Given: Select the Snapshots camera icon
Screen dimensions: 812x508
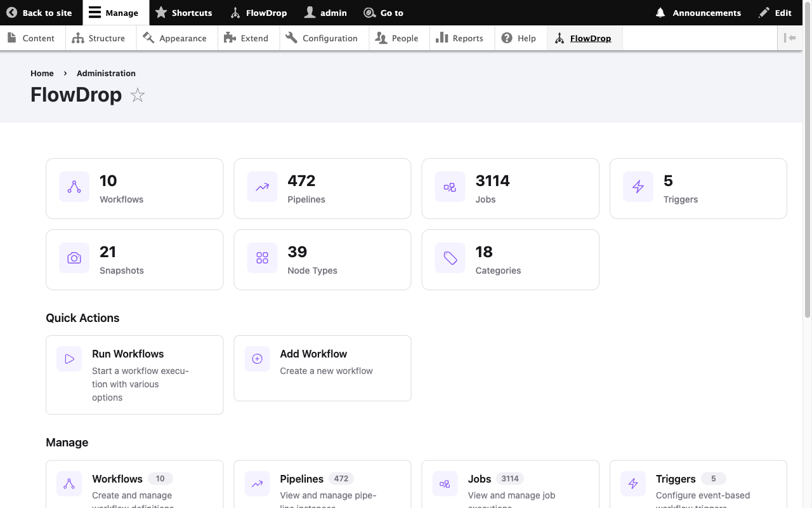Looking at the screenshot, I should click(74, 258).
